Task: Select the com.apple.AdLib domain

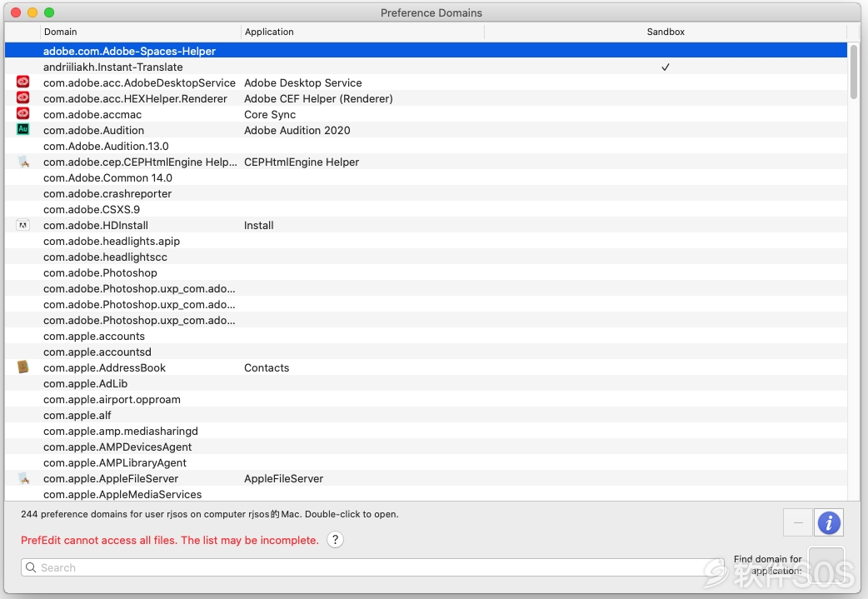Action: pos(85,384)
